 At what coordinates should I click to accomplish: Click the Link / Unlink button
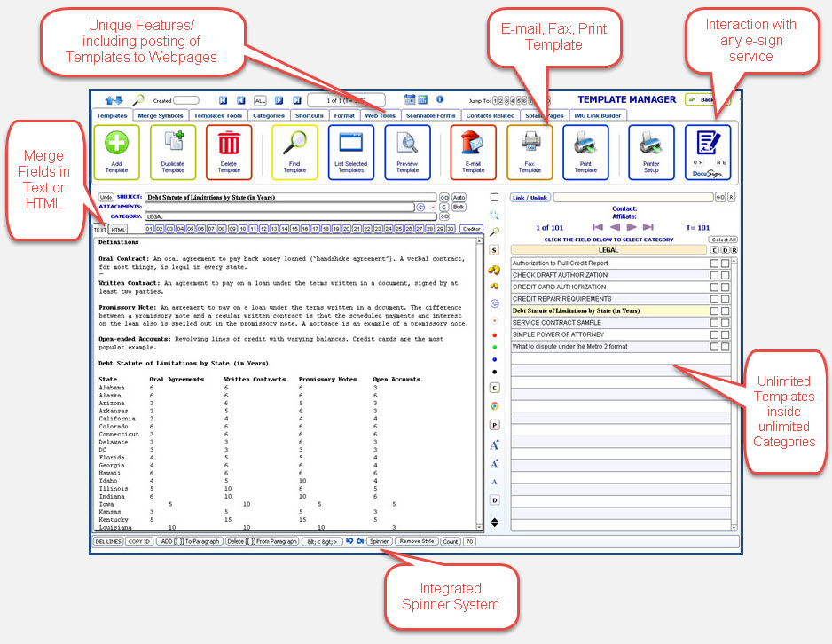point(530,197)
